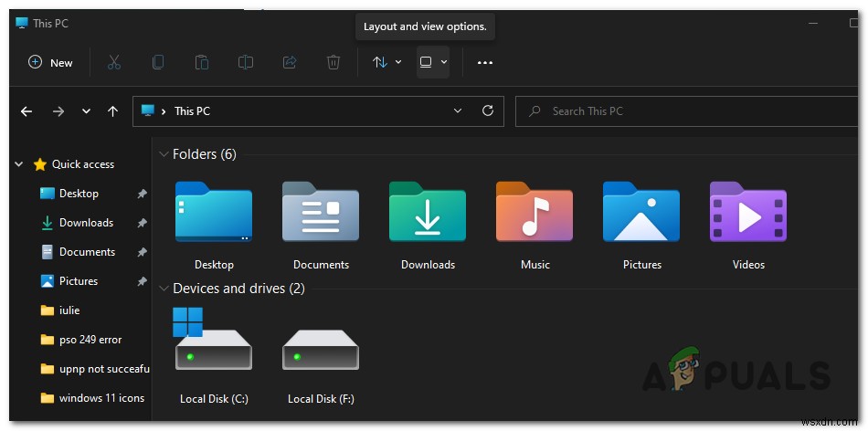Click the Music folder icon
Image resolution: width=868 pixels, height=431 pixels.
(x=535, y=212)
